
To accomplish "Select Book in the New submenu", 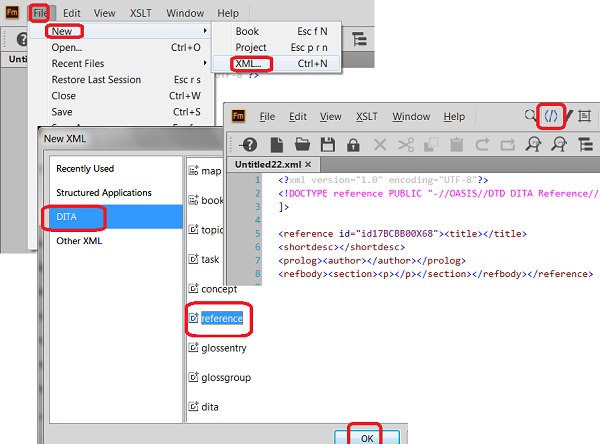I will pos(276,31).
